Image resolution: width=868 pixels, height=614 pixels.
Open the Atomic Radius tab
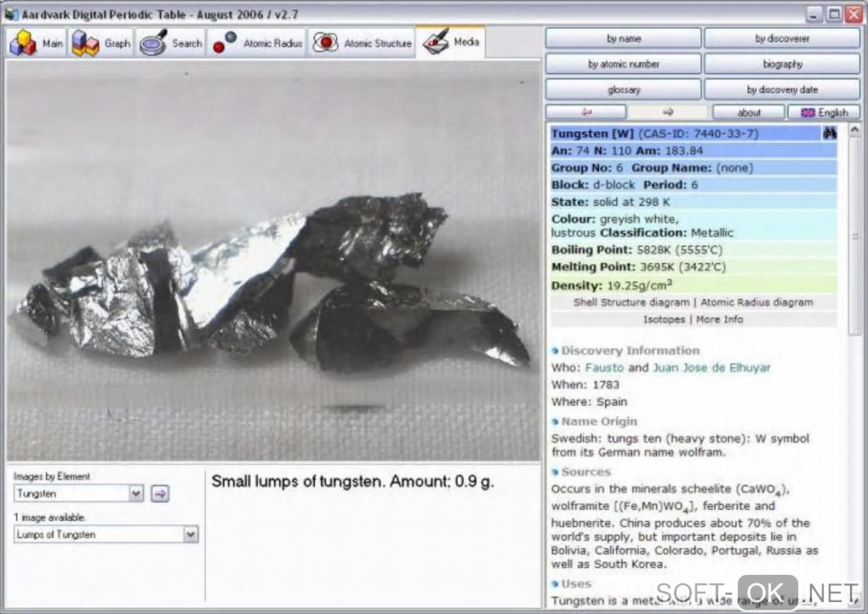257,43
